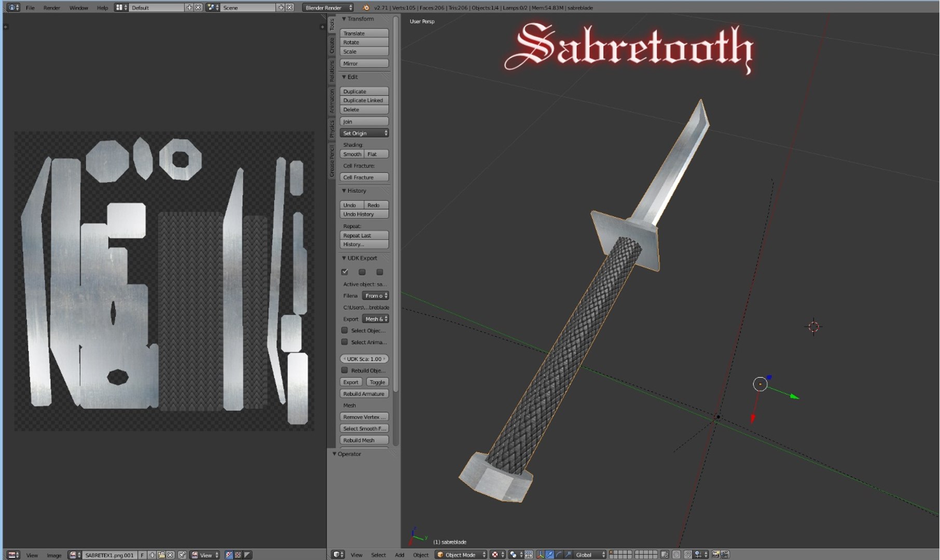Pin the image with pushpin icon
940x560 pixels.
(182, 555)
